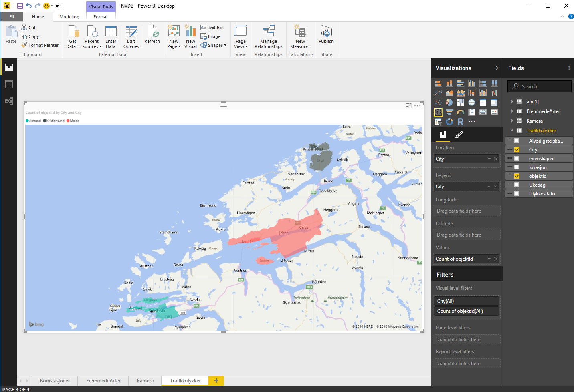Select the KPI visualization
Viewport: 574px width, 392px height.
coord(494,112)
